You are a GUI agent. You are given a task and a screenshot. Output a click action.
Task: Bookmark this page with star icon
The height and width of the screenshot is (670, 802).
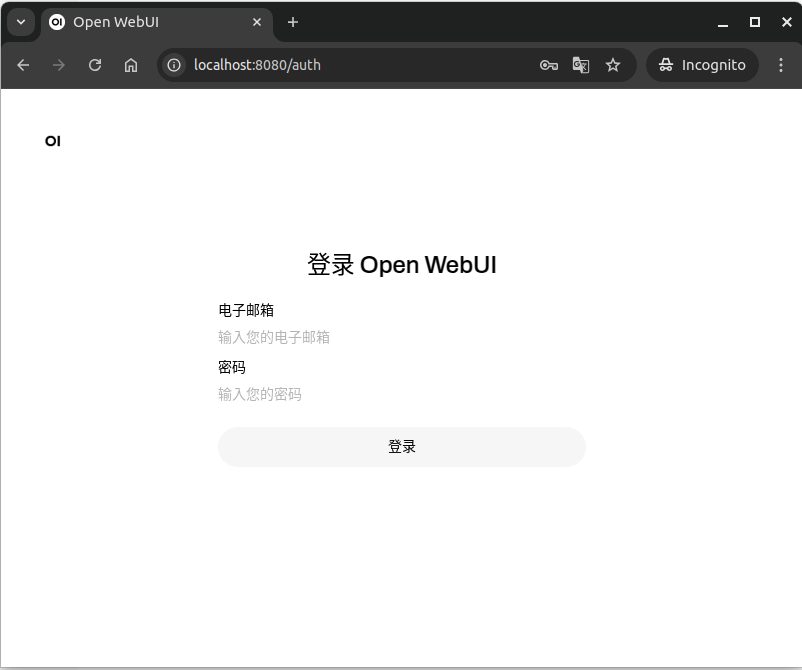(613, 65)
